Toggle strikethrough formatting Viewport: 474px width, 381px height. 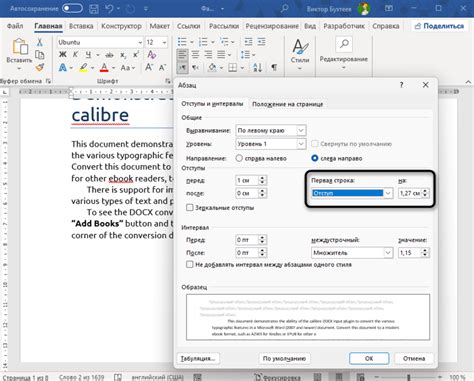coord(109,55)
